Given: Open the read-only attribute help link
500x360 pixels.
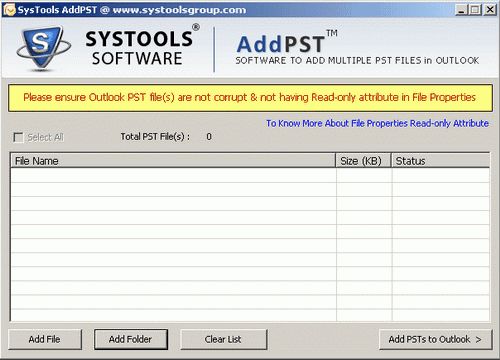Looking at the screenshot, I should pyautogui.click(x=377, y=123).
